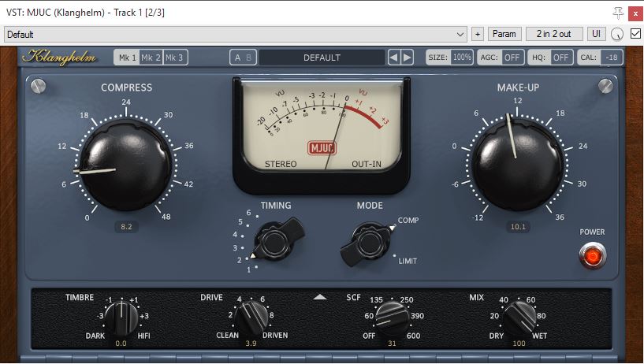This screenshot has width=644, height=364.
Task: Expand the lower panel with the white triangle arrow
Action: click(320, 297)
